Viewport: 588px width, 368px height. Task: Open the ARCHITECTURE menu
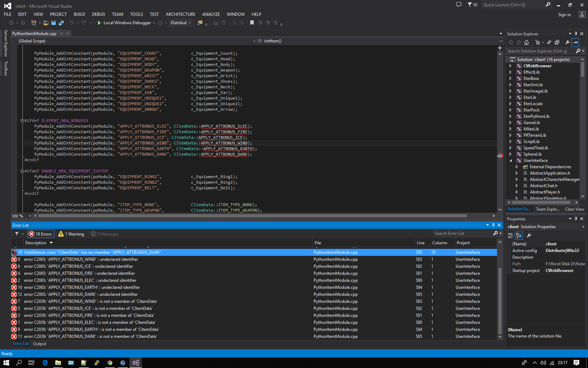pos(181,14)
